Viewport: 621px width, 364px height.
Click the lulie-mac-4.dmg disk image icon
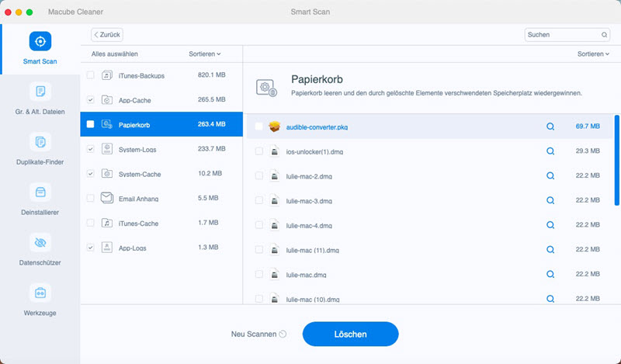(x=275, y=225)
